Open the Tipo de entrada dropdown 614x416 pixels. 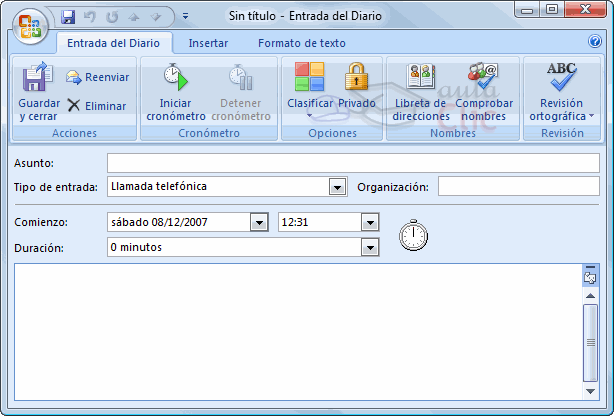[x=337, y=187]
